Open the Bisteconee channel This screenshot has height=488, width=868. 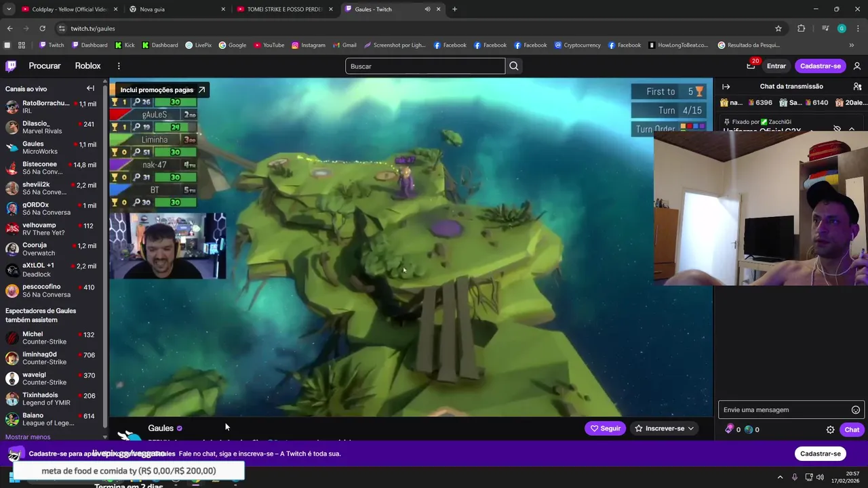click(x=52, y=168)
